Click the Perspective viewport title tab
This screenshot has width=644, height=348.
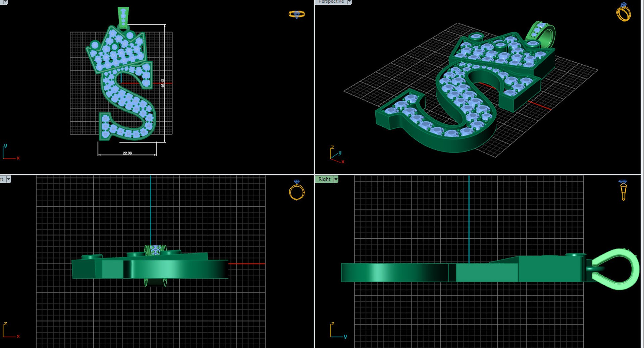pyautogui.click(x=331, y=2)
